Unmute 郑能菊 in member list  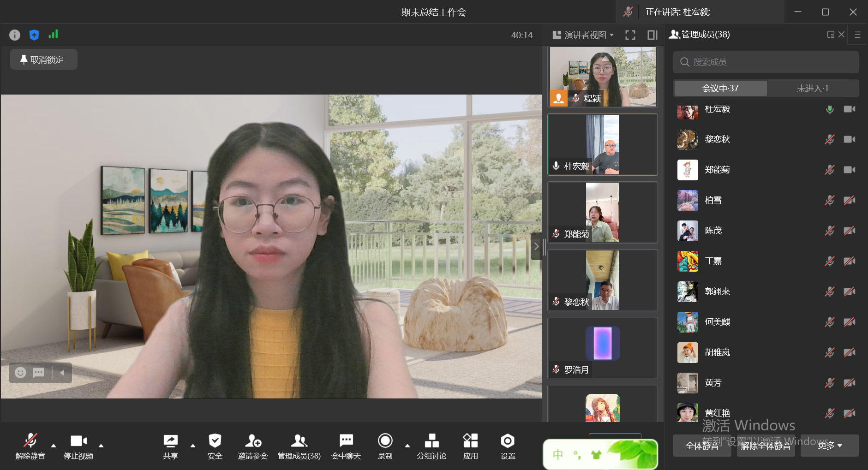830,170
